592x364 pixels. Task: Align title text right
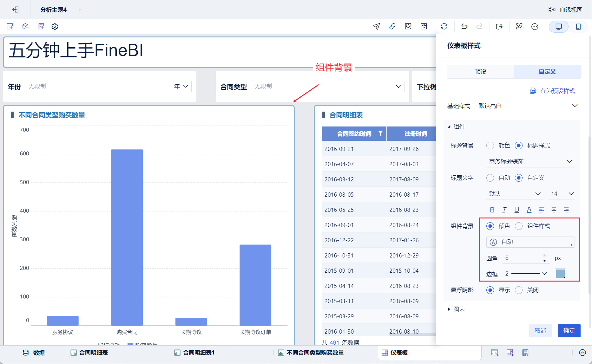click(566, 210)
